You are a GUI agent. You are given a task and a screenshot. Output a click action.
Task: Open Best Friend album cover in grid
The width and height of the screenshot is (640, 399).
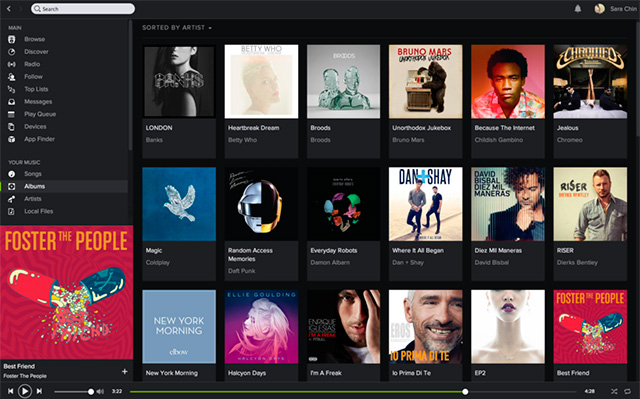590,327
